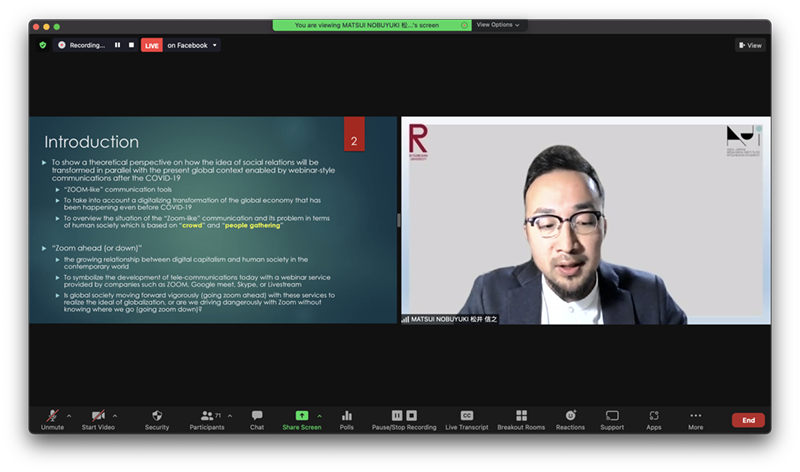Open the View Options dropdown
The height and width of the screenshot is (472, 800).
pos(498,25)
